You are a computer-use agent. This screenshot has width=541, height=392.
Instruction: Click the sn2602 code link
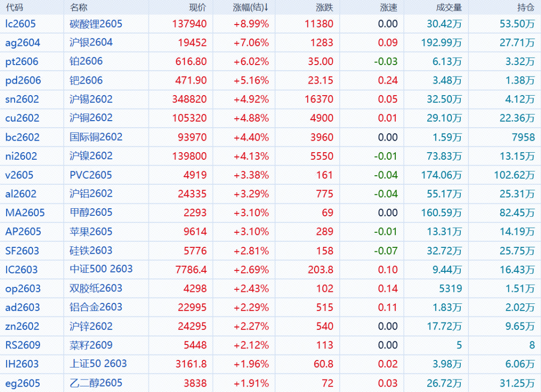pyautogui.click(x=22, y=100)
